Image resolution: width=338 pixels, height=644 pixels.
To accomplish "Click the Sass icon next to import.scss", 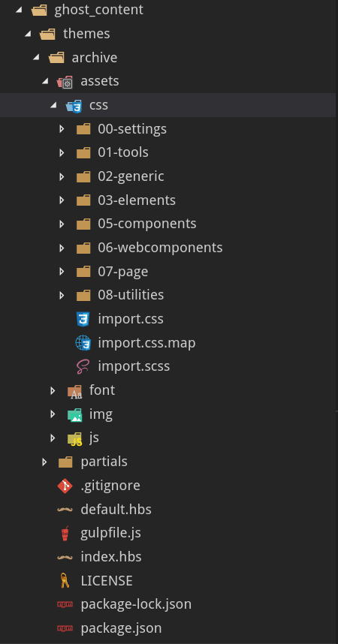I will point(83,366).
